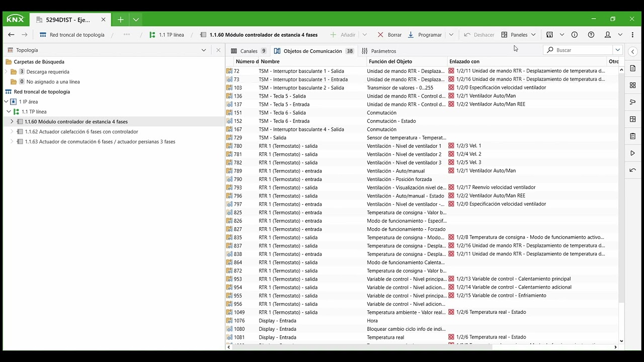Select 1.1 TP línea breadcrumb
This screenshot has width=644, height=362.
point(167,35)
